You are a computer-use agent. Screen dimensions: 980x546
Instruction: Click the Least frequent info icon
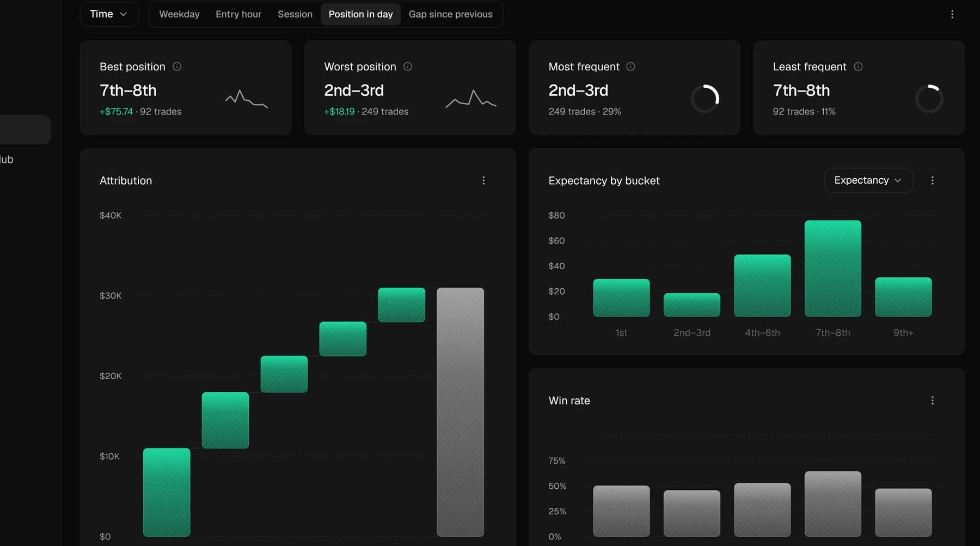858,66
